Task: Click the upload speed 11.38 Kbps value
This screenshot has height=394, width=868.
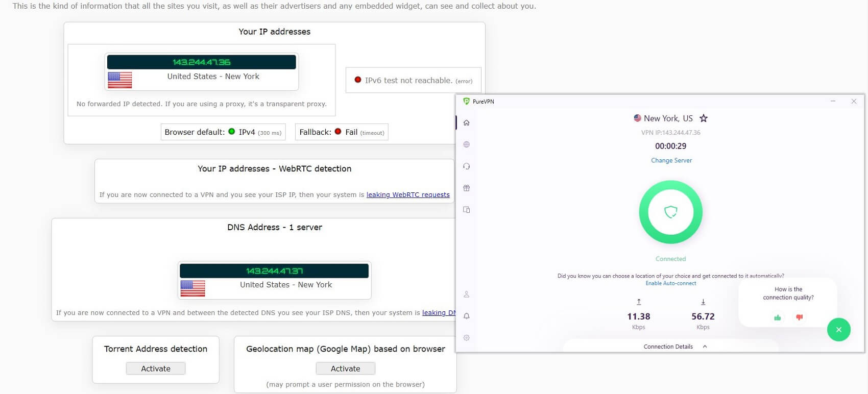Action: click(x=638, y=316)
